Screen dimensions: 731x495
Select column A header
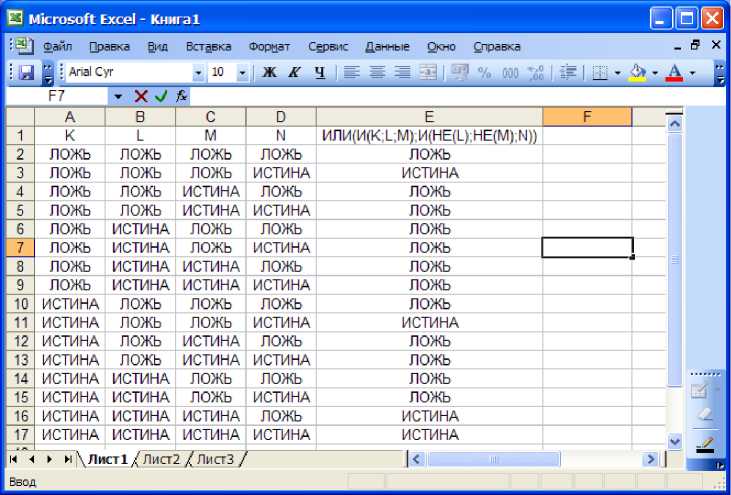click(x=70, y=117)
